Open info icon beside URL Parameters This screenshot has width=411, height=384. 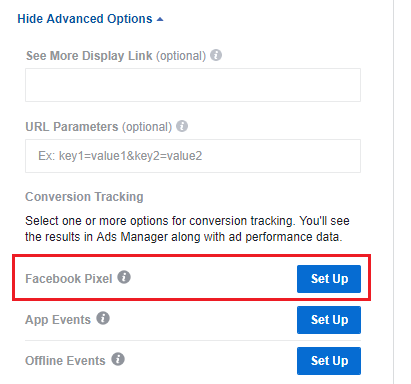tap(182, 126)
